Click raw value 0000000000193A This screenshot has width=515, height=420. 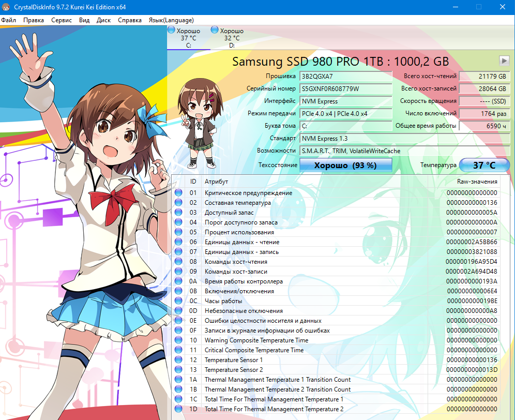472,281
